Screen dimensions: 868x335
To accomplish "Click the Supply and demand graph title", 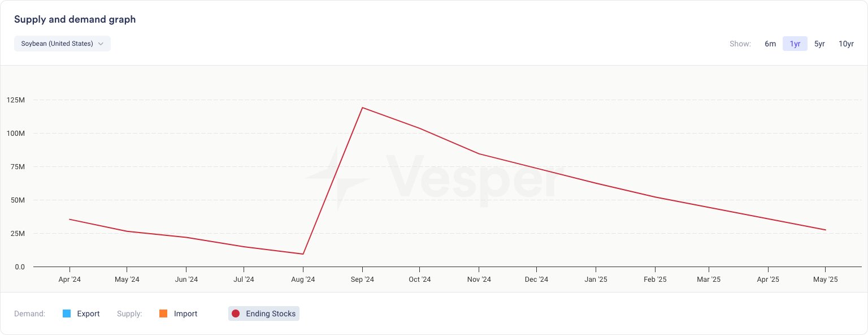I will pos(75,20).
